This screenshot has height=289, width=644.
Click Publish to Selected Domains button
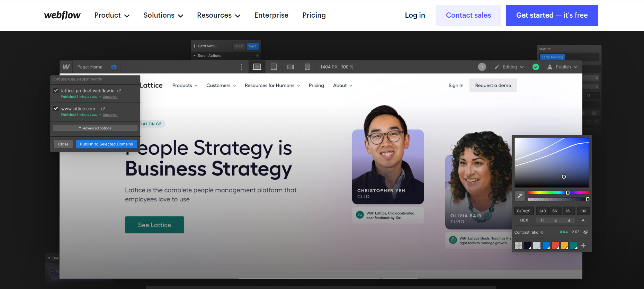106,144
